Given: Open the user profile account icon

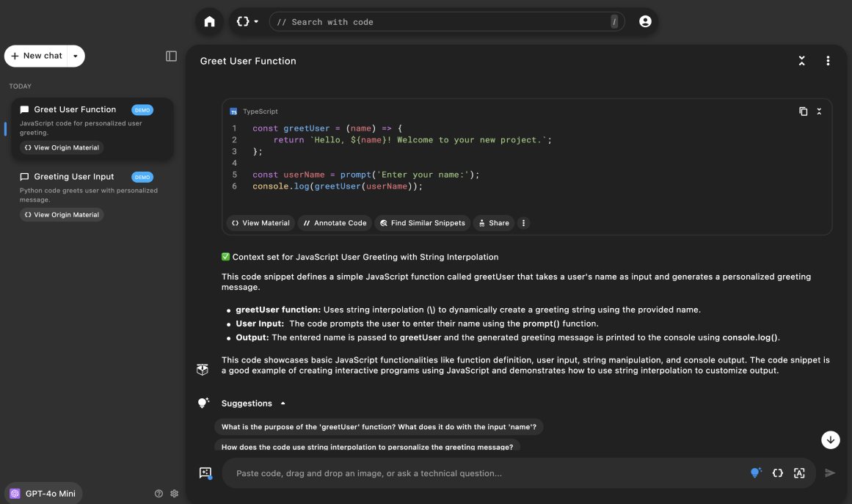Looking at the screenshot, I should point(645,22).
